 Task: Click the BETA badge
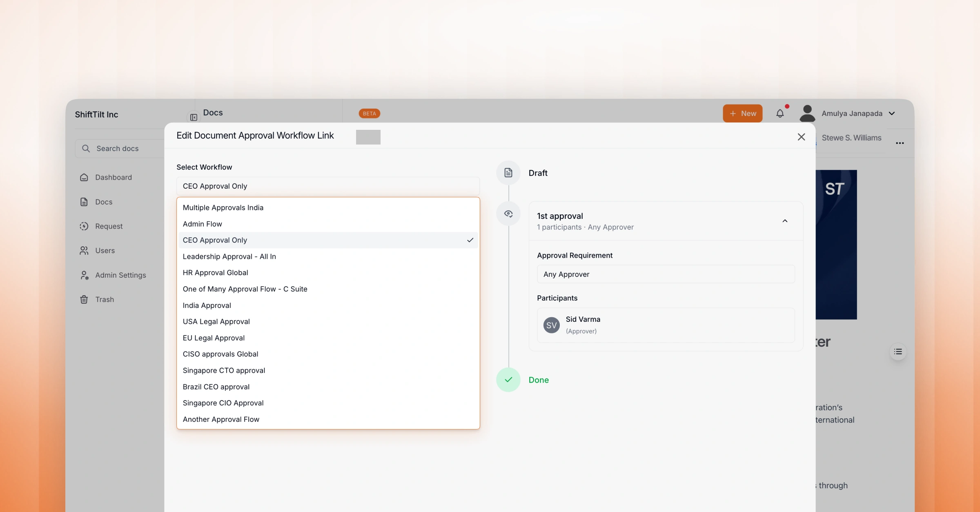370,114
